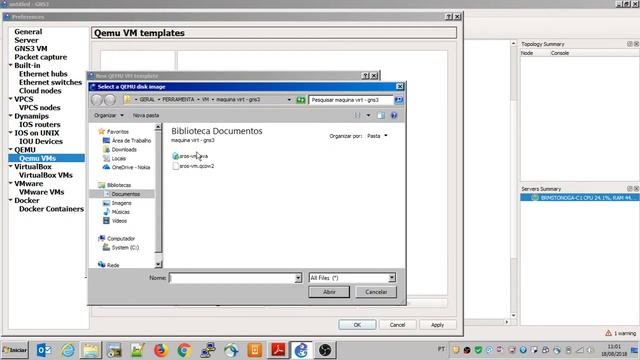The image size is (640, 360).
Task: Select the aros-vm.qcow2 file
Action: 193,166
